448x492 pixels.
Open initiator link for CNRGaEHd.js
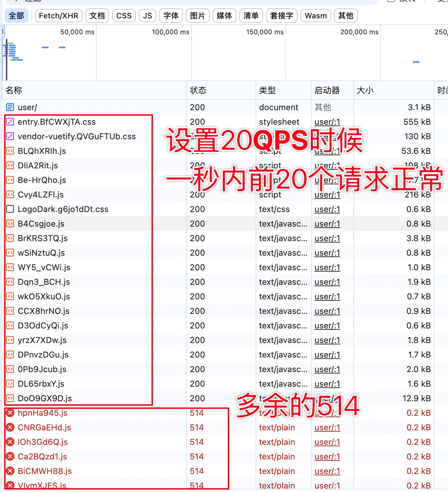click(327, 428)
